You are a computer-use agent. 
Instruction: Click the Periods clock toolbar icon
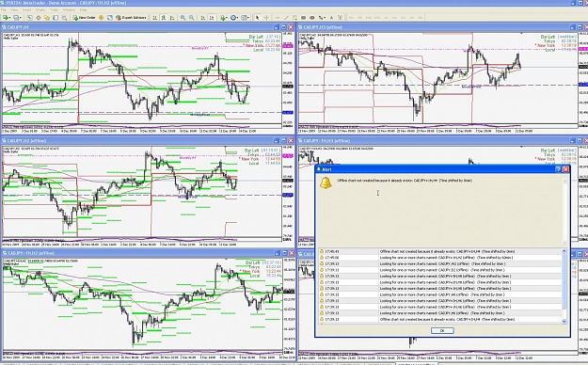[x=233, y=18]
